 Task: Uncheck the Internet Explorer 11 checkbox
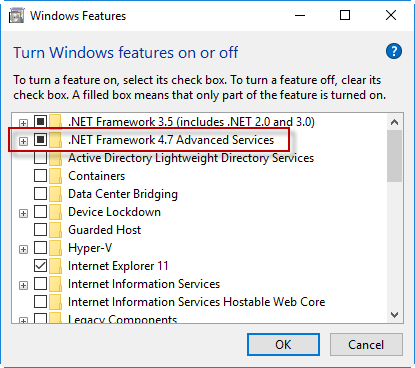(x=40, y=266)
